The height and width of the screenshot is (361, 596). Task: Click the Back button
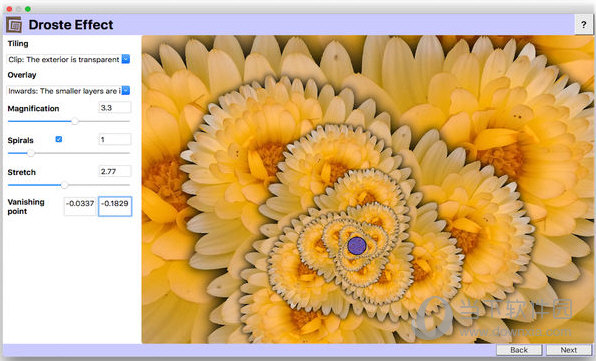click(x=519, y=350)
